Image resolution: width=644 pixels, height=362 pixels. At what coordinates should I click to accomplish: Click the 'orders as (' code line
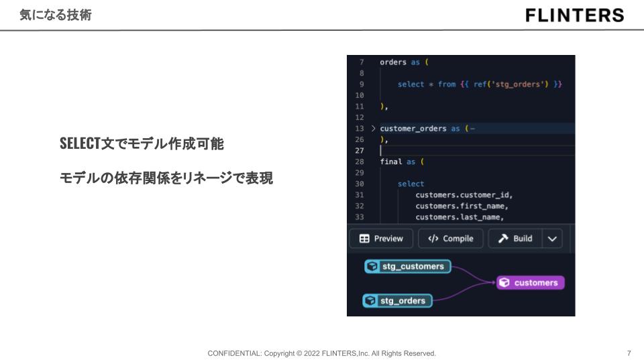pos(404,62)
